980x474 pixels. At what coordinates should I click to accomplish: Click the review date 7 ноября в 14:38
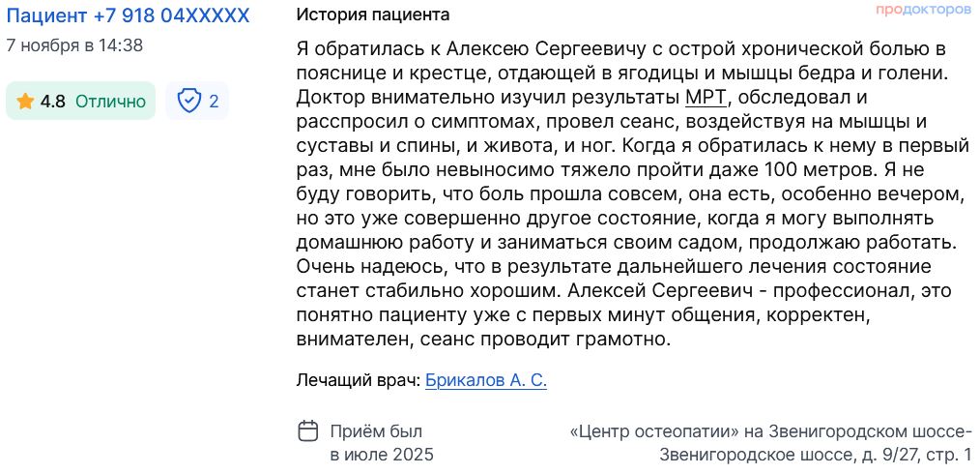74,44
